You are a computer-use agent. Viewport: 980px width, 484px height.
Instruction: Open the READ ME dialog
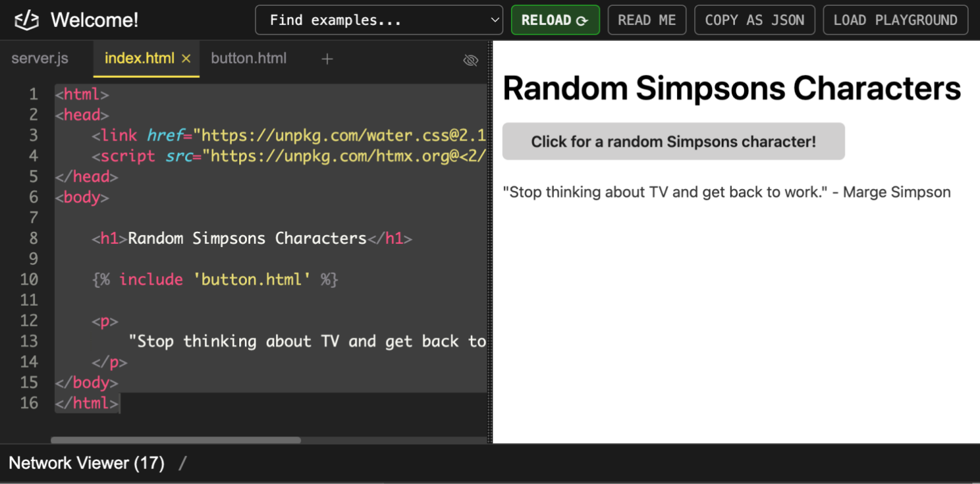[647, 20]
